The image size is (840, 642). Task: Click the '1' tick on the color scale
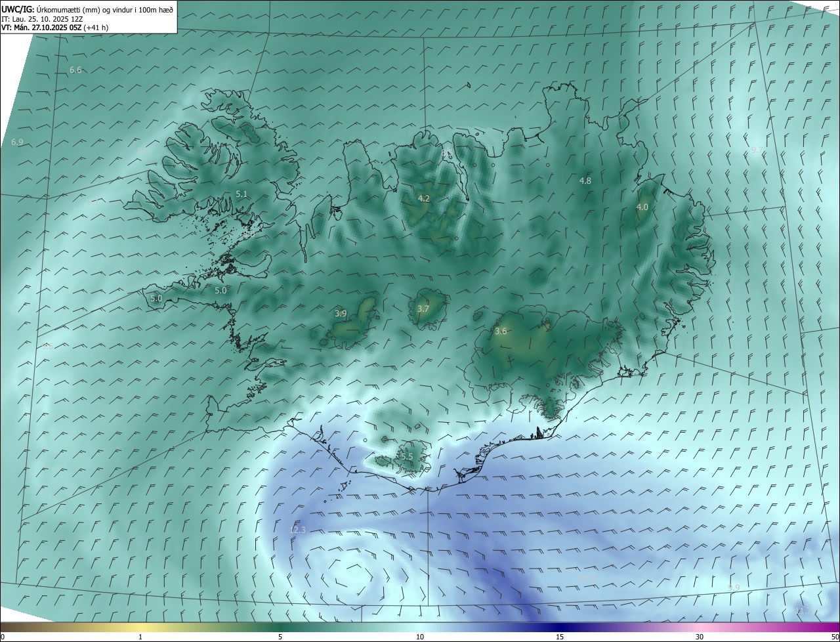140,637
